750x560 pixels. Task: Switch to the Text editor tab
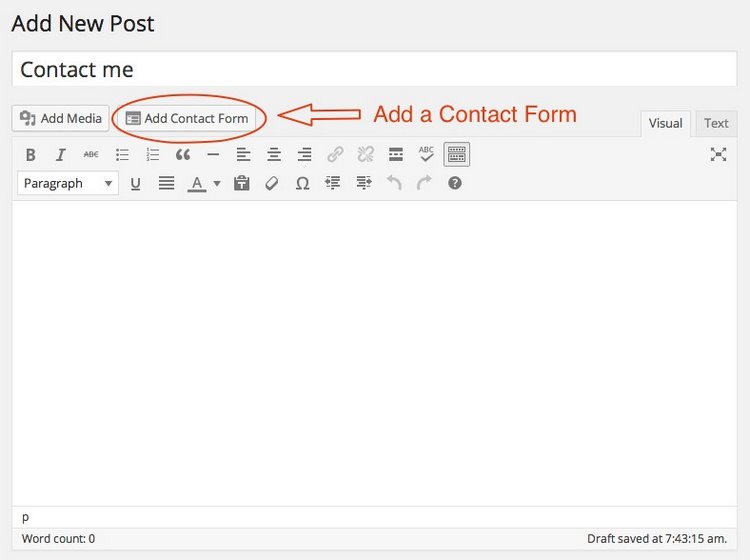[716, 123]
